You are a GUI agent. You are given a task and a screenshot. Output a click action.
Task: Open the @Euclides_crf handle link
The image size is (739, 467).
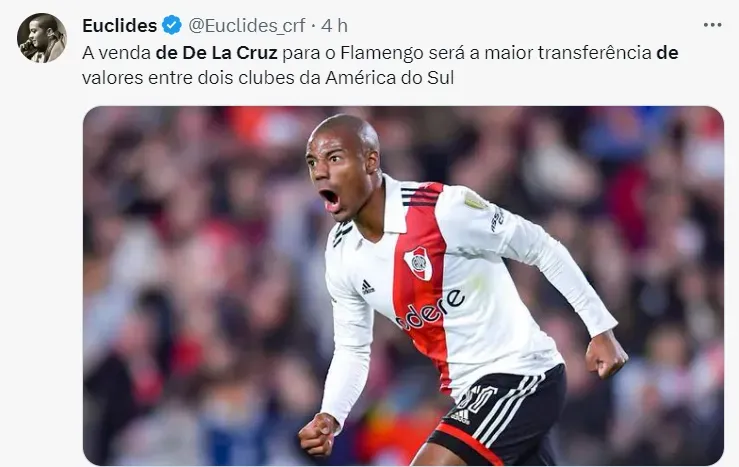coord(246,25)
